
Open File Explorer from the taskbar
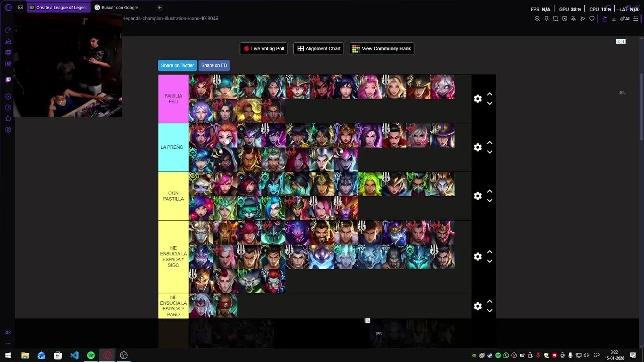25,355
